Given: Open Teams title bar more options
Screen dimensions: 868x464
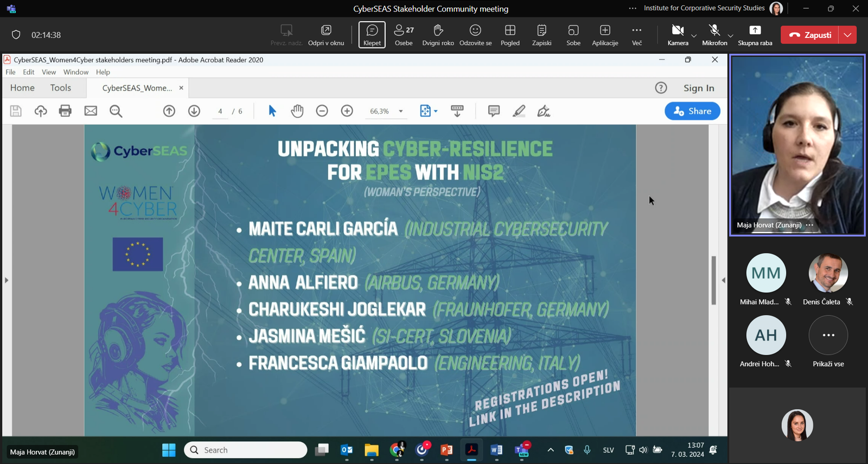Looking at the screenshot, I should coord(633,8).
